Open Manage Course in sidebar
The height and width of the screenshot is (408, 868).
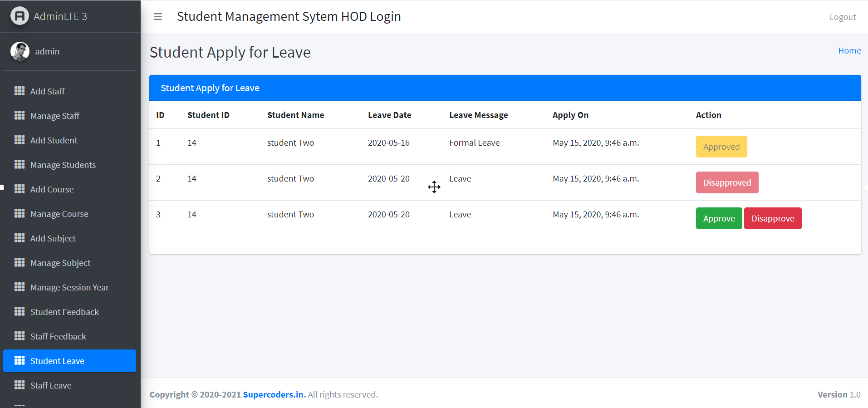(x=59, y=214)
